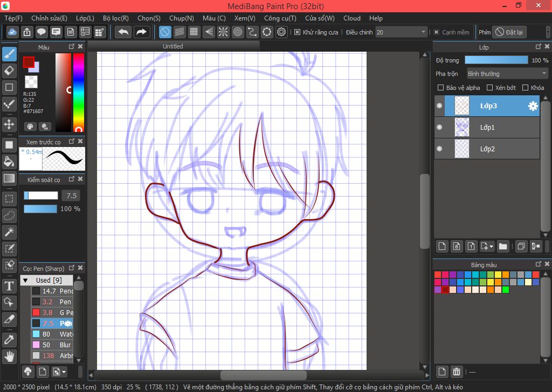
Task: Click the Lớp3 layer thumbnail
Action: pos(462,106)
